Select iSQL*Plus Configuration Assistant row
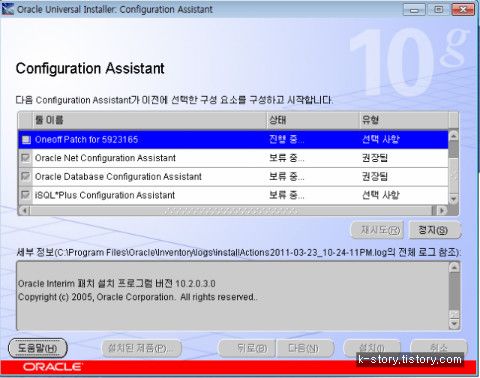 tap(233, 195)
